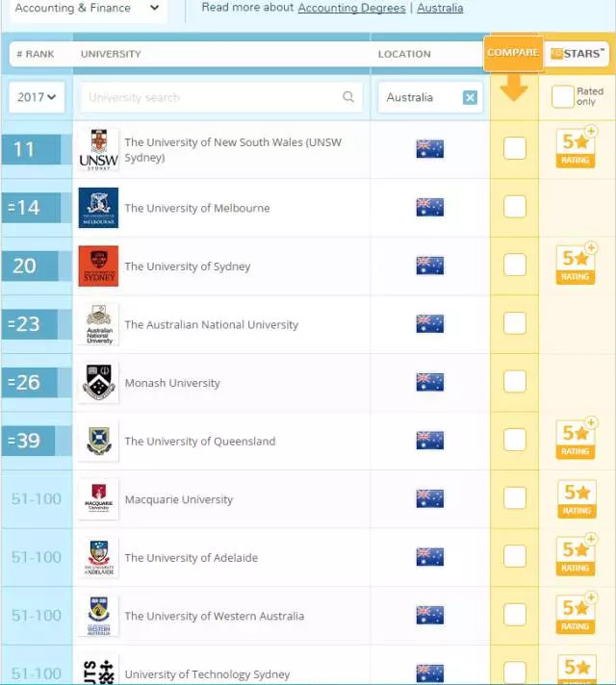Click Australian flag in Melbourne row
This screenshot has width=616, height=685.
pyautogui.click(x=430, y=207)
